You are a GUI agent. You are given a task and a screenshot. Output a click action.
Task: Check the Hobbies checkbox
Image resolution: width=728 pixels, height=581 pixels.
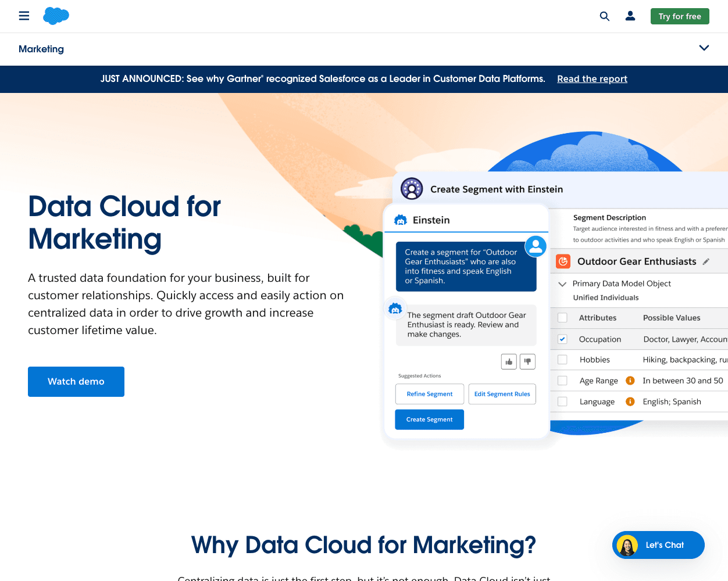pos(562,360)
